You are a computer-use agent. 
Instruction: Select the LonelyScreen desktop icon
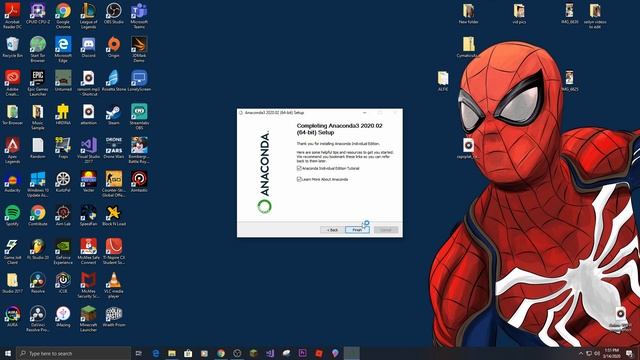tap(139, 80)
